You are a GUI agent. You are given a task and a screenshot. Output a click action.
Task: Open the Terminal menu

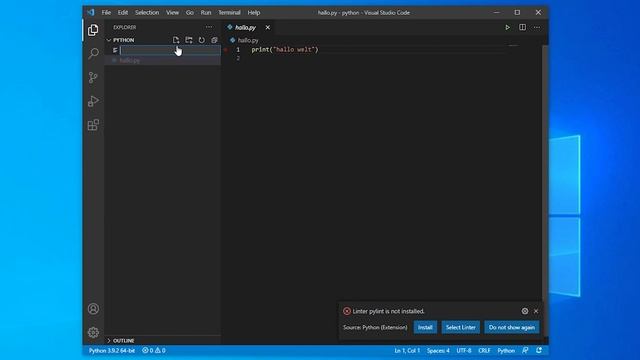pyautogui.click(x=229, y=13)
